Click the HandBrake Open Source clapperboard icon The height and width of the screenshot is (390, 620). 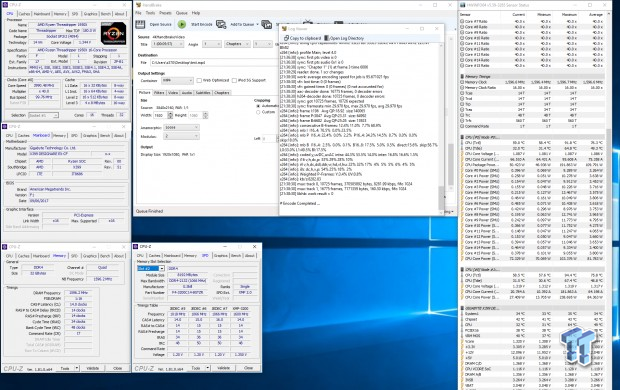(140, 24)
